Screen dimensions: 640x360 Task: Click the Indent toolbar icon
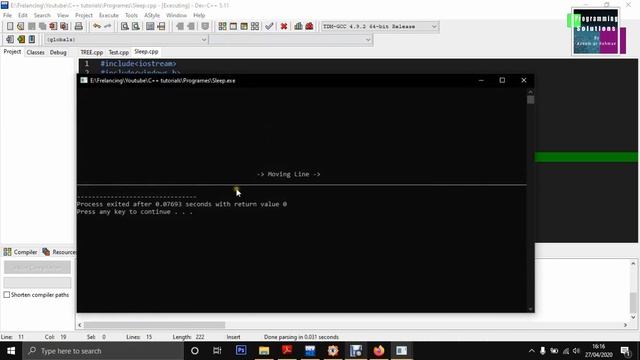coord(180,26)
